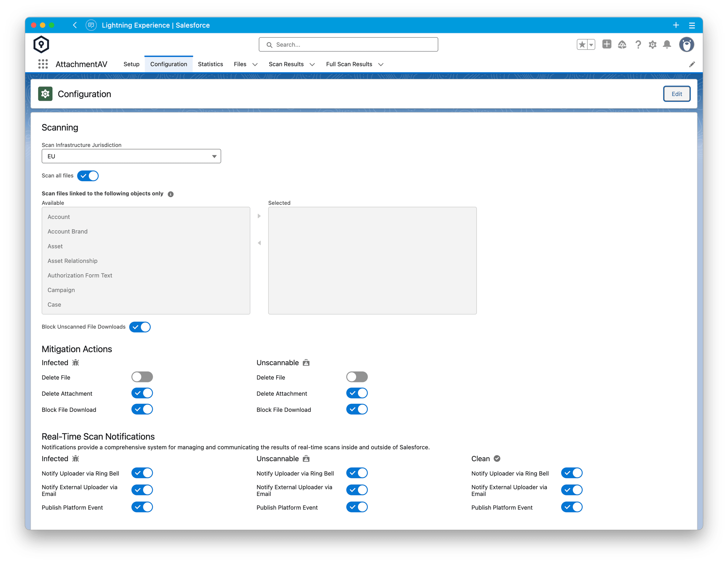Expand the Scan Results tab chevron
Image resolution: width=728 pixels, height=563 pixels.
[312, 64]
